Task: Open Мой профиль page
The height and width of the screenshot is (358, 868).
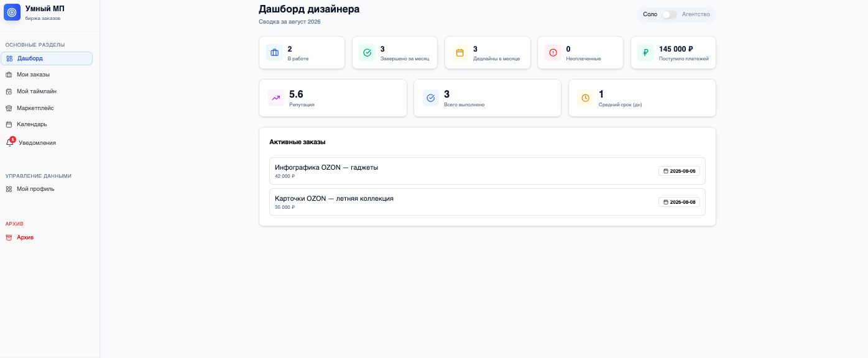Action: point(47,189)
